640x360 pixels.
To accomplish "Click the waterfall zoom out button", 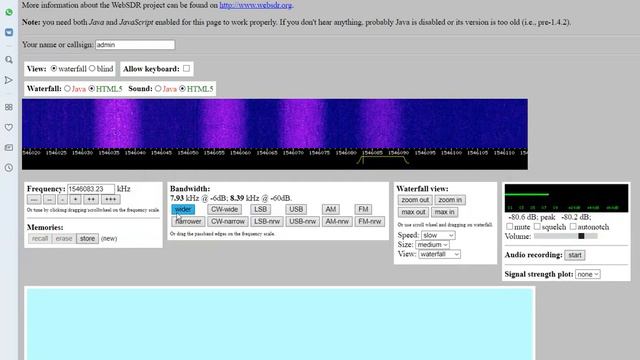I will click(415, 200).
